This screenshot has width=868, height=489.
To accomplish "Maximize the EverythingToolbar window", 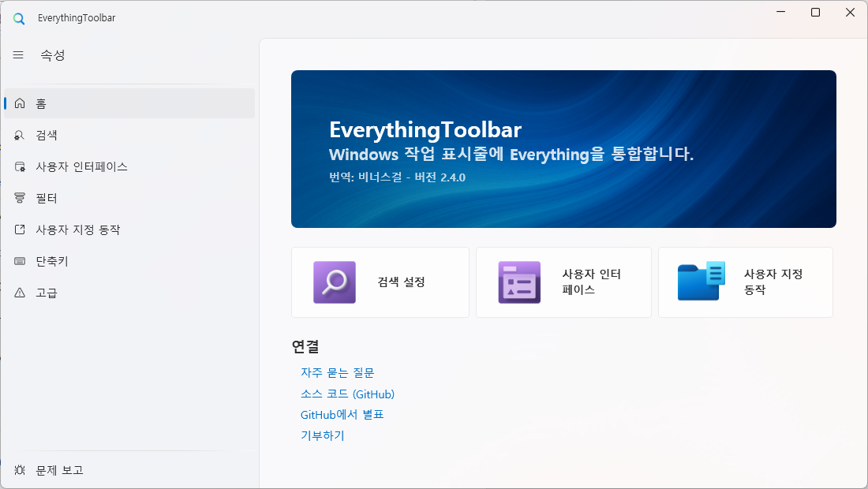I will pyautogui.click(x=815, y=12).
